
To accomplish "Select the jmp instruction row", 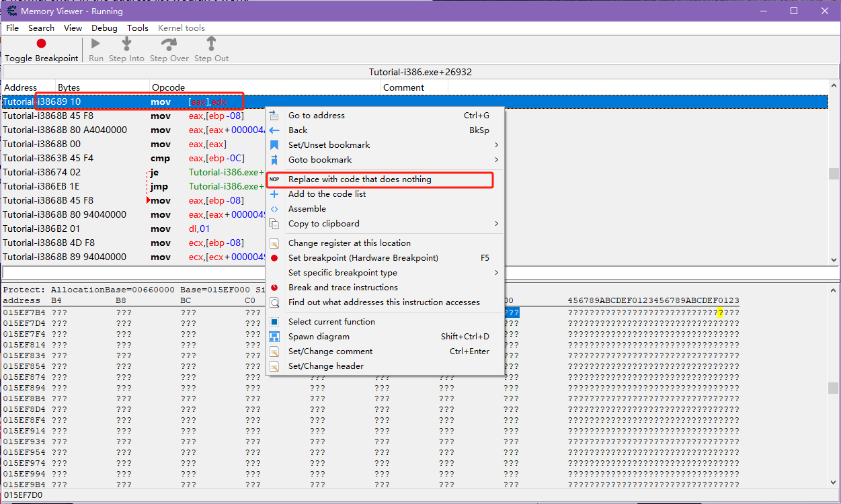I will click(x=415, y=187).
